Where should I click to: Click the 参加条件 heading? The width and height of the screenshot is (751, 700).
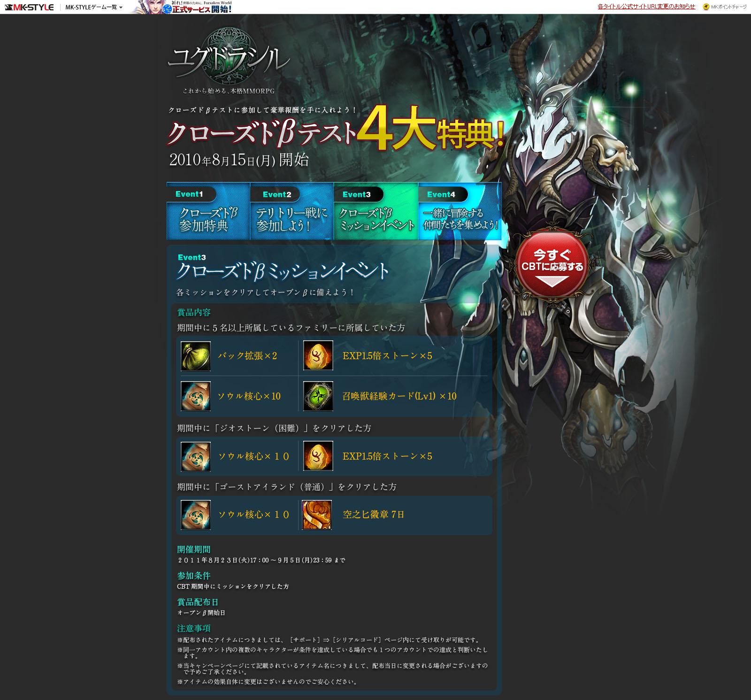(x=194, y=576)
